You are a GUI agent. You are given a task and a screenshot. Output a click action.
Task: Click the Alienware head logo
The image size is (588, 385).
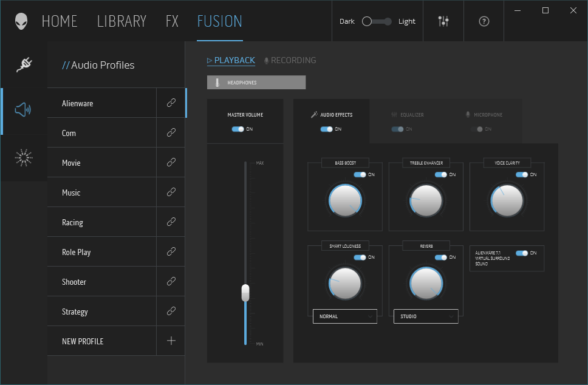click(x=21, y=21)
